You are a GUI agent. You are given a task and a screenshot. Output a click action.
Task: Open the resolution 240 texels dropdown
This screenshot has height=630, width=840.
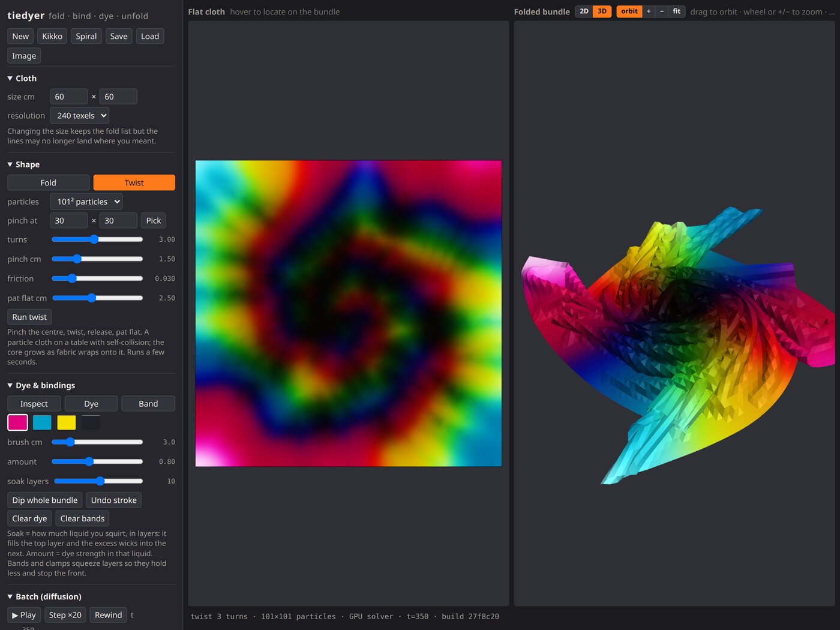click(80, 116)
